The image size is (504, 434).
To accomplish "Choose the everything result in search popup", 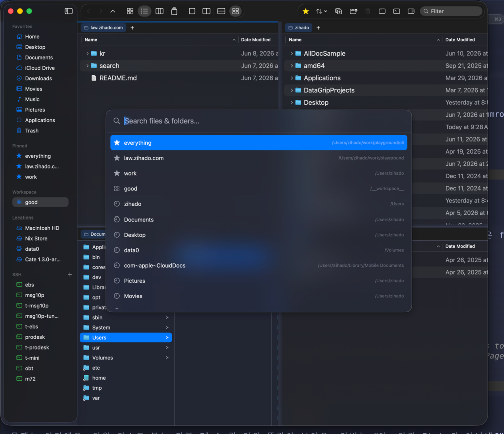I will click(259, 143).
